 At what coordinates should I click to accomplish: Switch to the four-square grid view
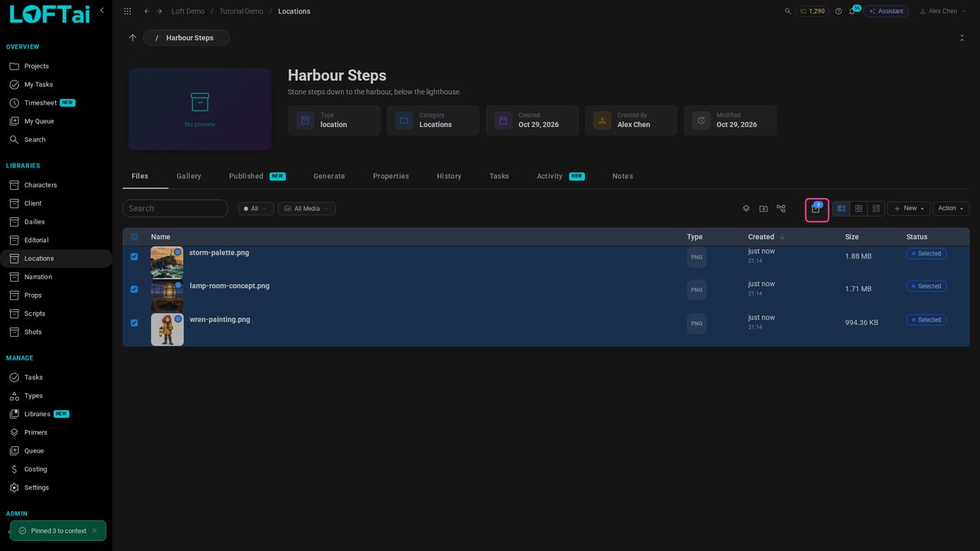pyautogui.click(x=859, y=208)
